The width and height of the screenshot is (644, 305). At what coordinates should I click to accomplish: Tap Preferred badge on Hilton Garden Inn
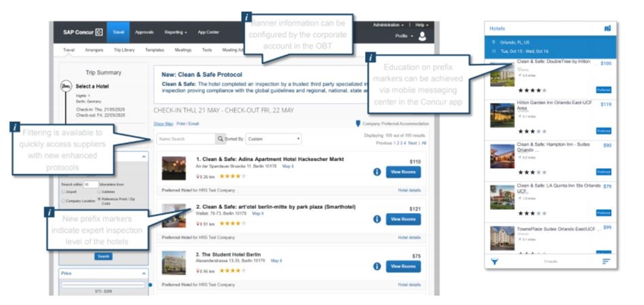coord(604,131)
